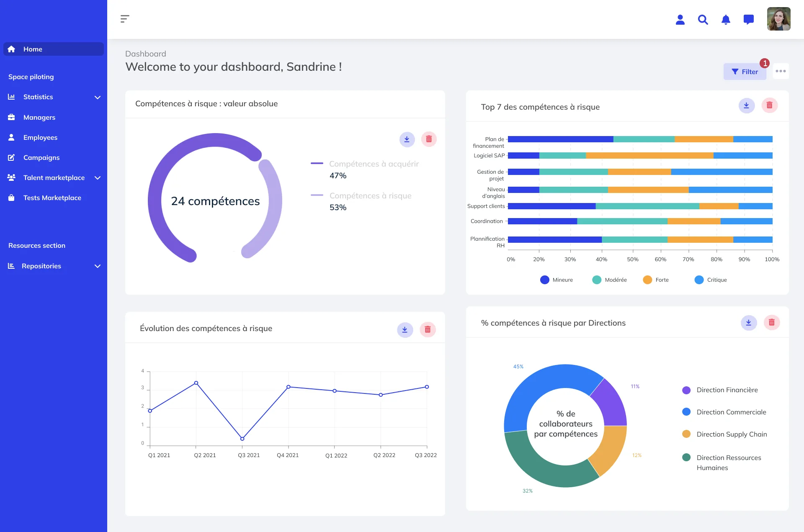Toggle Direction Financière legend entry
The width and height of the screenshot is (804, 532).
coord(720,390)
